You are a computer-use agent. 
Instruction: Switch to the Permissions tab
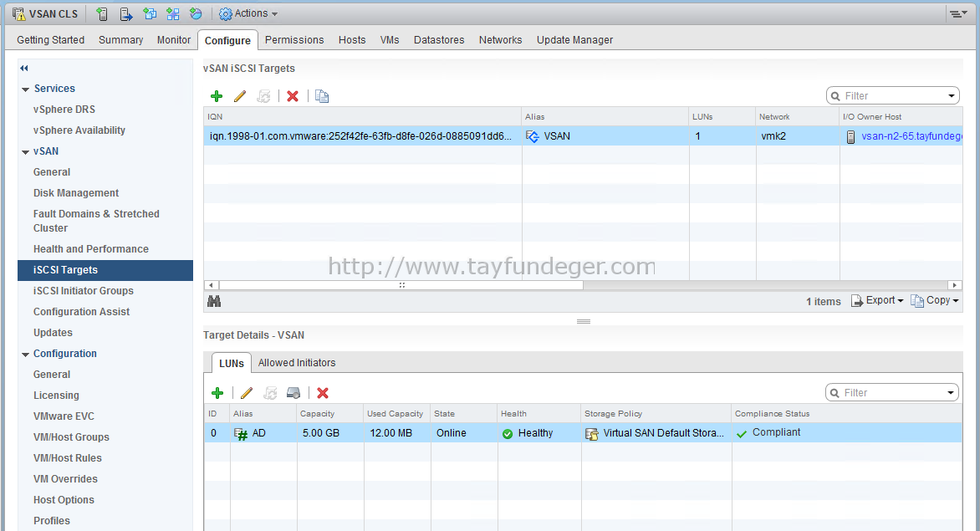click(294, 40)
